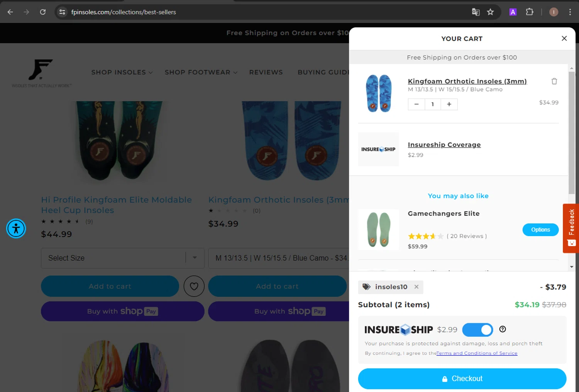Screen dimensions: 579x392
Task: Open the orange Feedback tab
Action: point(571,228)
